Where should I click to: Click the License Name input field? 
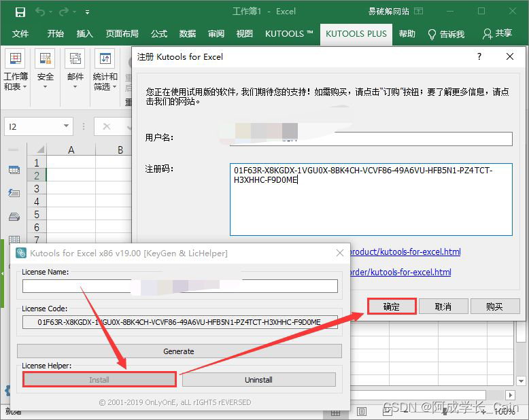180,286
